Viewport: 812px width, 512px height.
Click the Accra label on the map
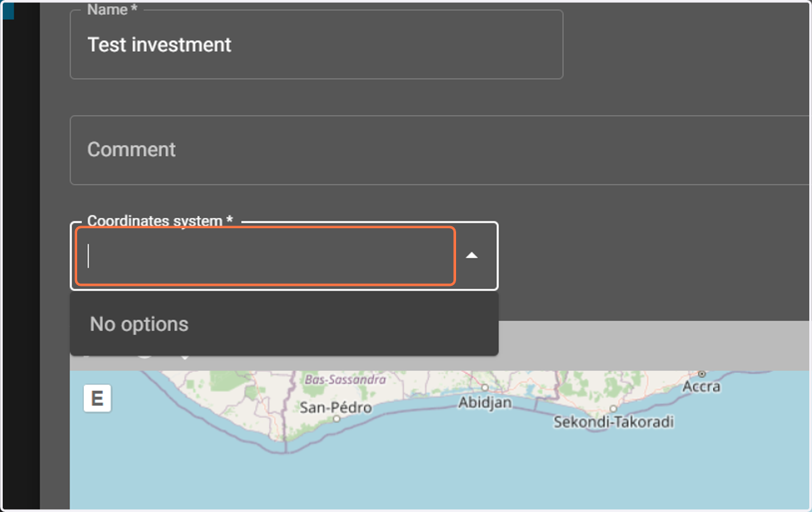701,387
